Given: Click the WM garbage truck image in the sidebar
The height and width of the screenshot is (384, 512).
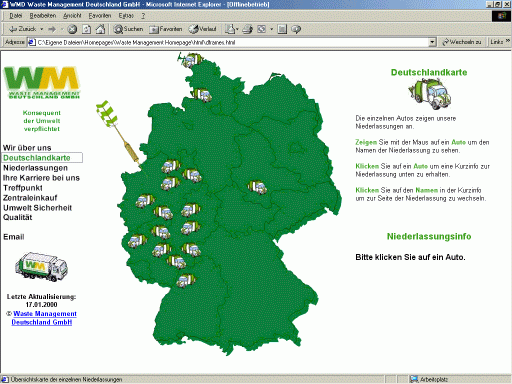Looking at the screenshot, I should [x=41, y=267].
